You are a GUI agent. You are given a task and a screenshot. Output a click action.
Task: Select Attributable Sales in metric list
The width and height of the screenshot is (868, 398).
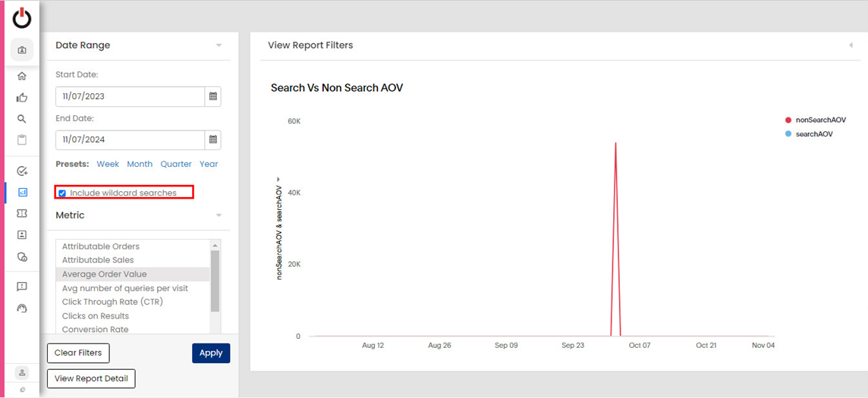click(97, 260)
